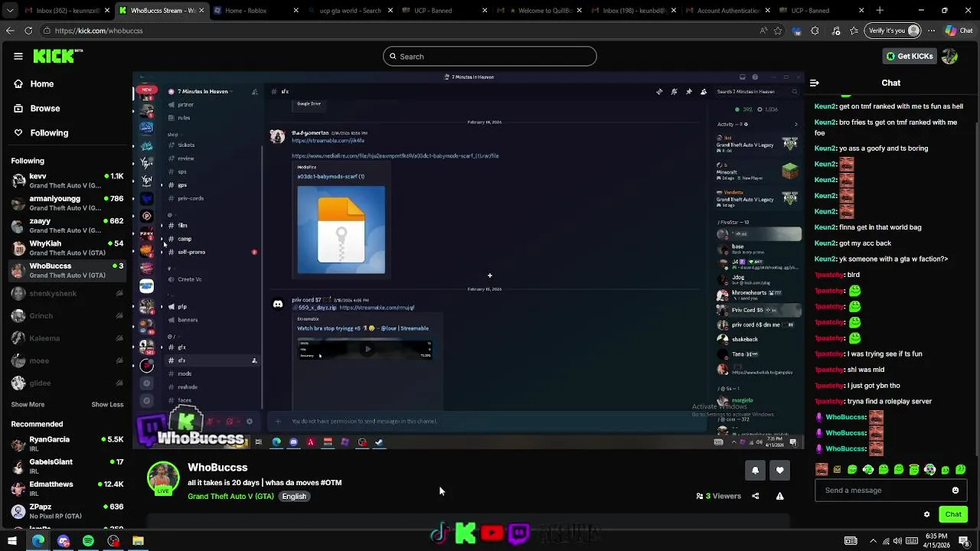Report the stream with warning triangle icon

pyautogui.click(x=779, y=496)
